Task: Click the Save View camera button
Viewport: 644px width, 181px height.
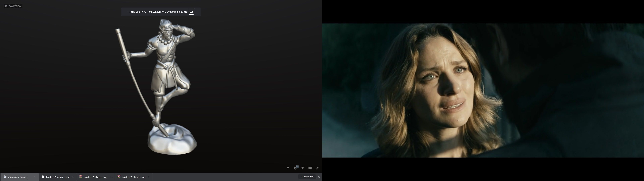Action: click(13, 6)
